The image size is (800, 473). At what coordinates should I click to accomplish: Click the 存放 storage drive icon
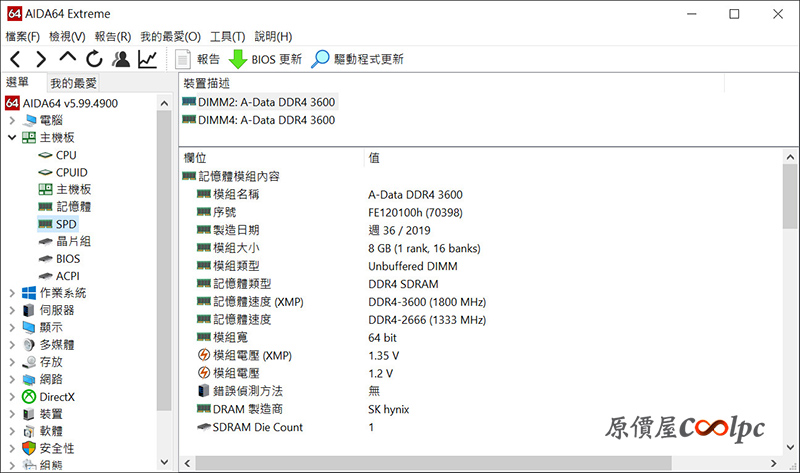coord(29,362)
